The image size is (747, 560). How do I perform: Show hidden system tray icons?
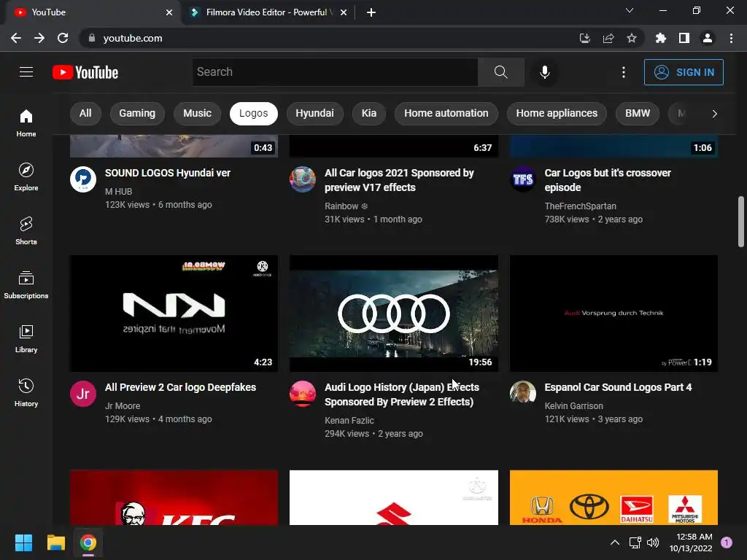tap(614, 542)
